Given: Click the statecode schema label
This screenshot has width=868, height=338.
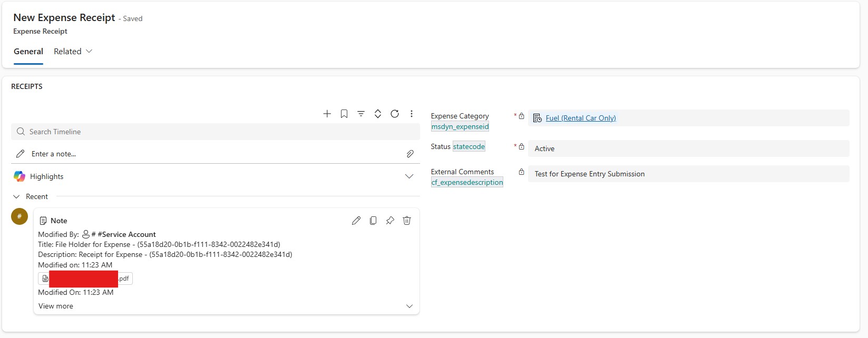Looking at the screenshot, I should click(469, 146).
